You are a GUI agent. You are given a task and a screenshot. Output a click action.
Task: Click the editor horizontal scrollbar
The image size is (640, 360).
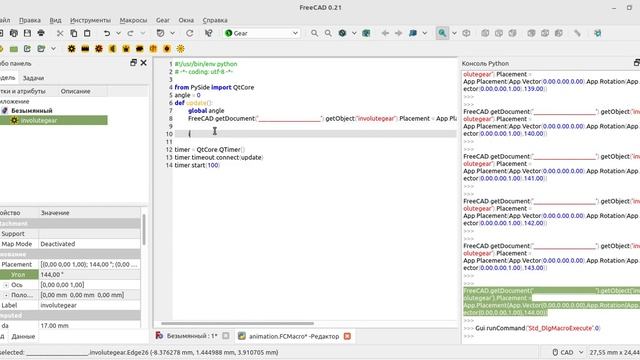point(238,324)
